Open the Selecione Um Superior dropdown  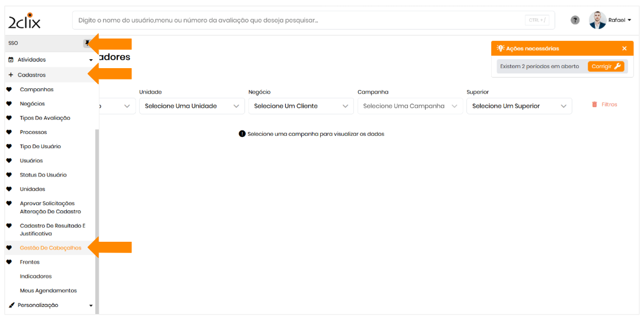[519, 106]
